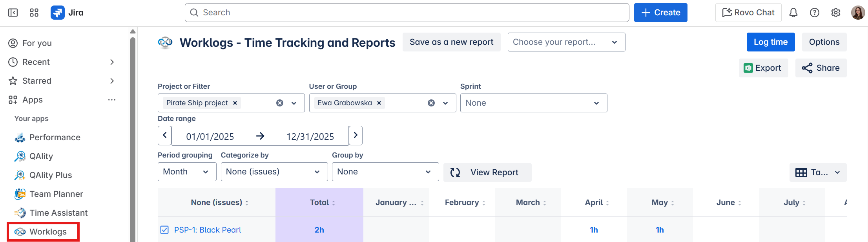Expand the Starred chevron arrow
Viewport: 868px width, 242px height.
[x=112, y=81]
